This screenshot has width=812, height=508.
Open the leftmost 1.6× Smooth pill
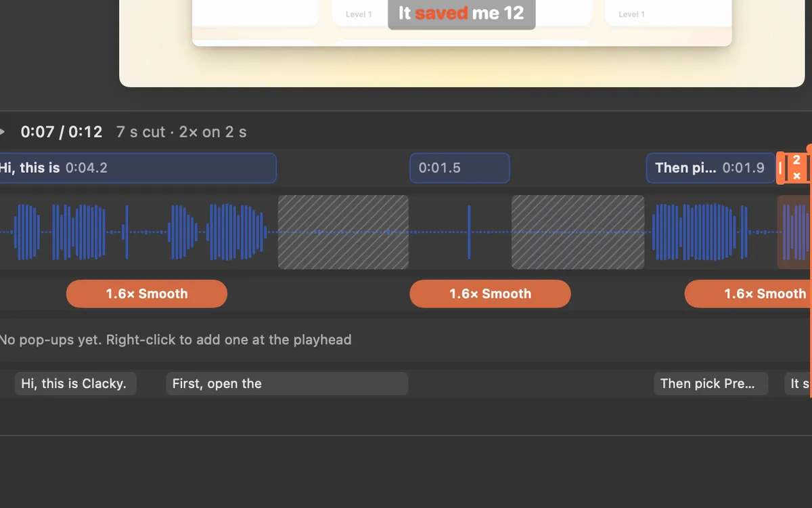(147, 294)
